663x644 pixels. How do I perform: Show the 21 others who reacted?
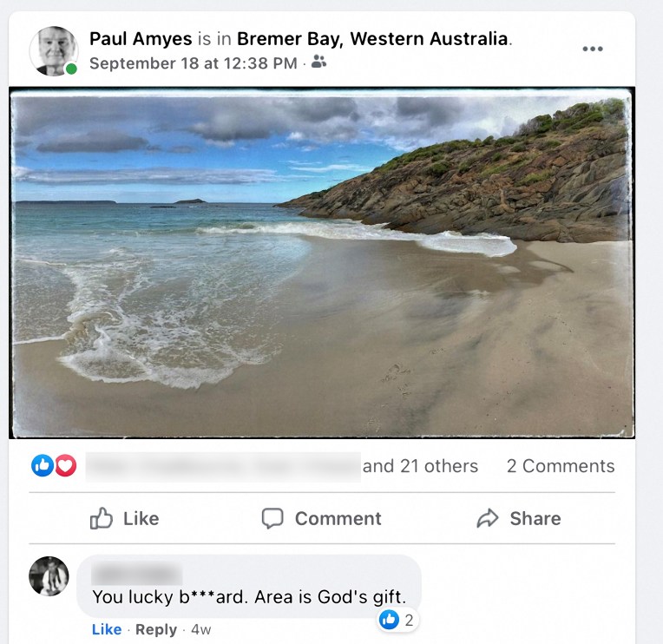(x=420, y=466)
